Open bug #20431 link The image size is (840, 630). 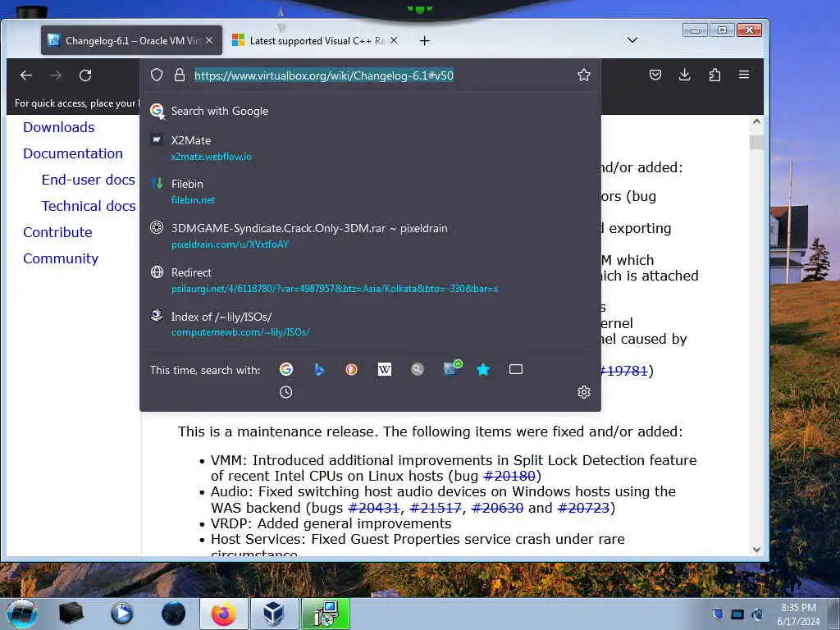tap(374, 507)
